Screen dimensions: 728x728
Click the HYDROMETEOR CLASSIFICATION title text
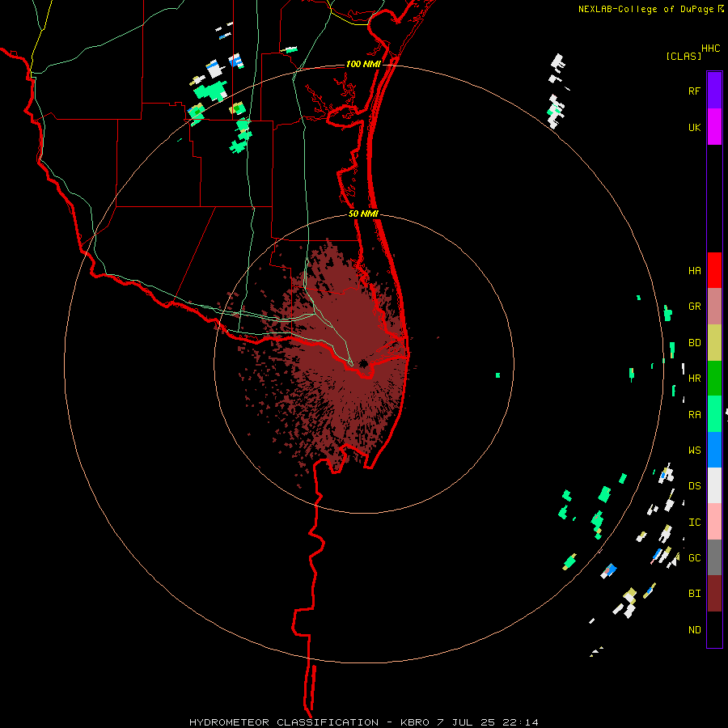284,722
